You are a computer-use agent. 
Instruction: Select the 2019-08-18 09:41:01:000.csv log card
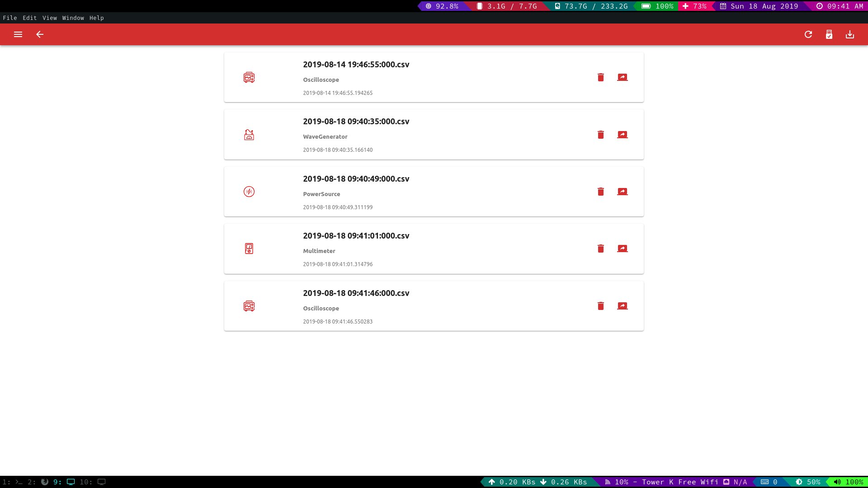click(x=452, y=249)
